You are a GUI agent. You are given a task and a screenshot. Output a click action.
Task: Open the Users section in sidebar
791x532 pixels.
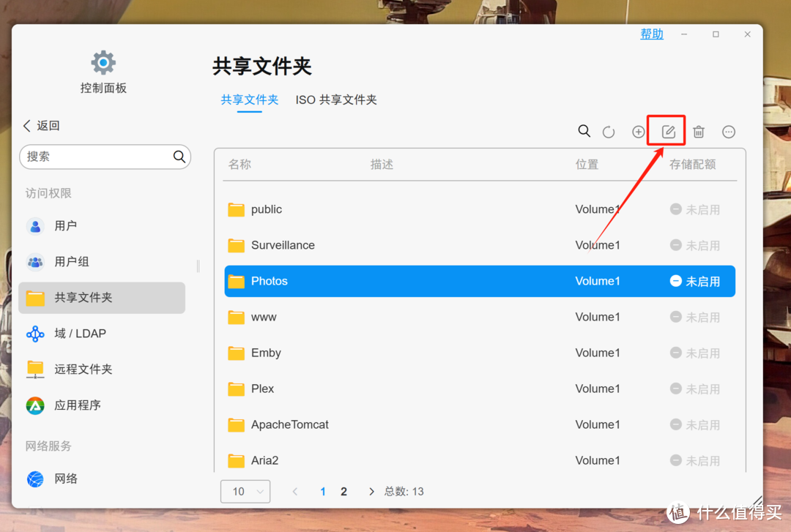(65, 226)
